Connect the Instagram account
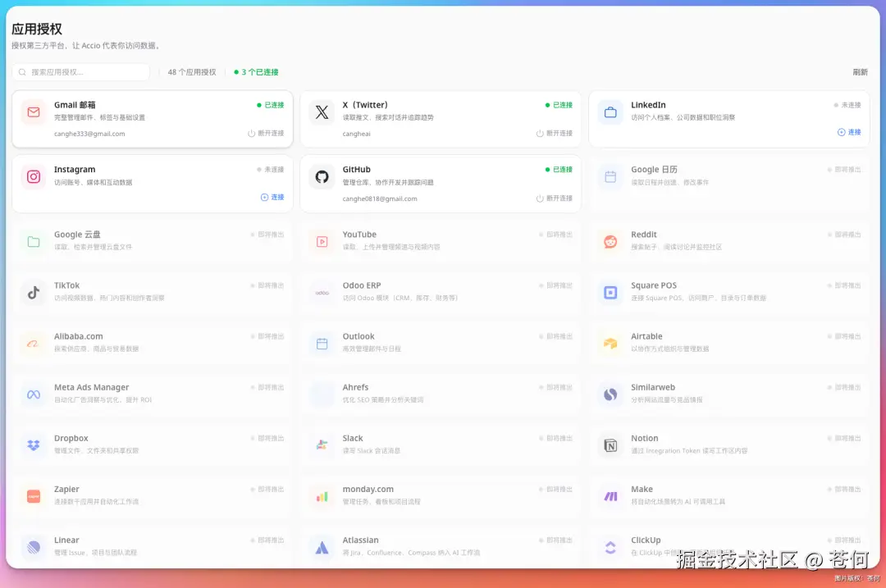The height and width of the screenshot is (588, 886). click(272, 197)
